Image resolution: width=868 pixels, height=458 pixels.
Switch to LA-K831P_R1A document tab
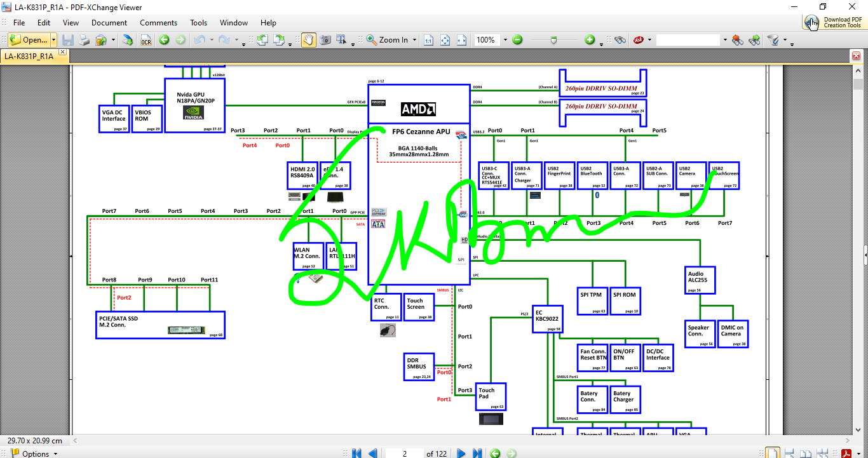[29, 56]
